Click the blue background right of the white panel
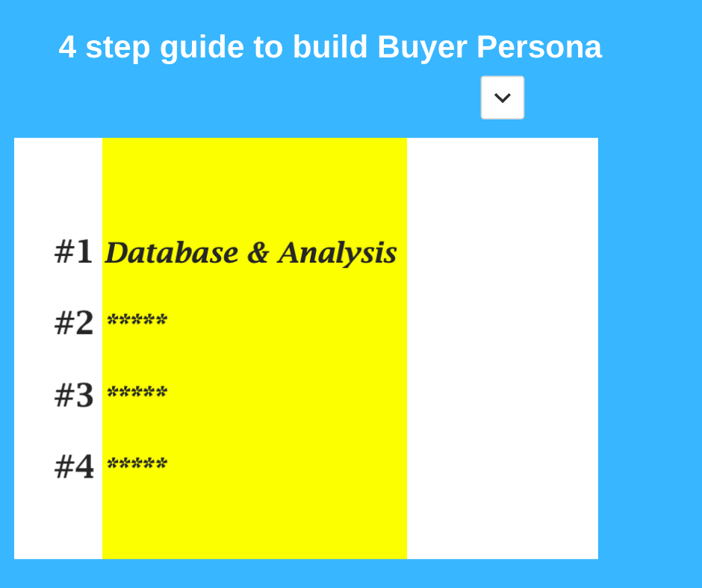 [x=650, y=348]
